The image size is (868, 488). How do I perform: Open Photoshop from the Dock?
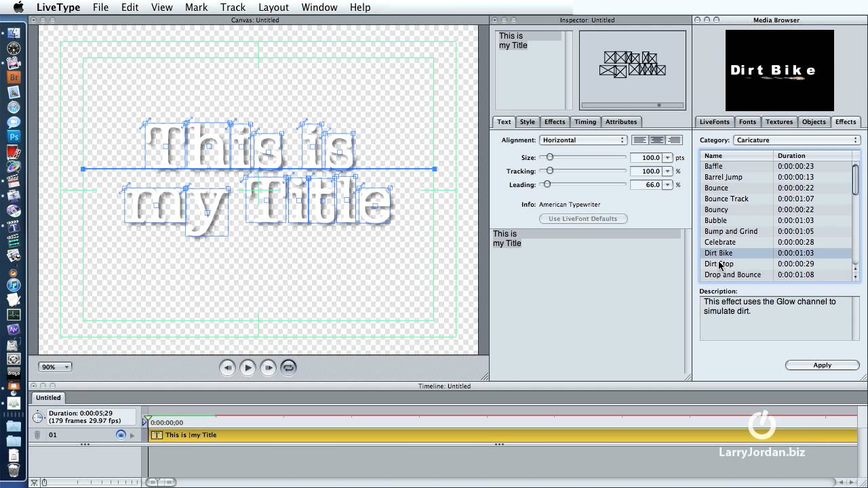pyautogui.click(x=14, y=136)
